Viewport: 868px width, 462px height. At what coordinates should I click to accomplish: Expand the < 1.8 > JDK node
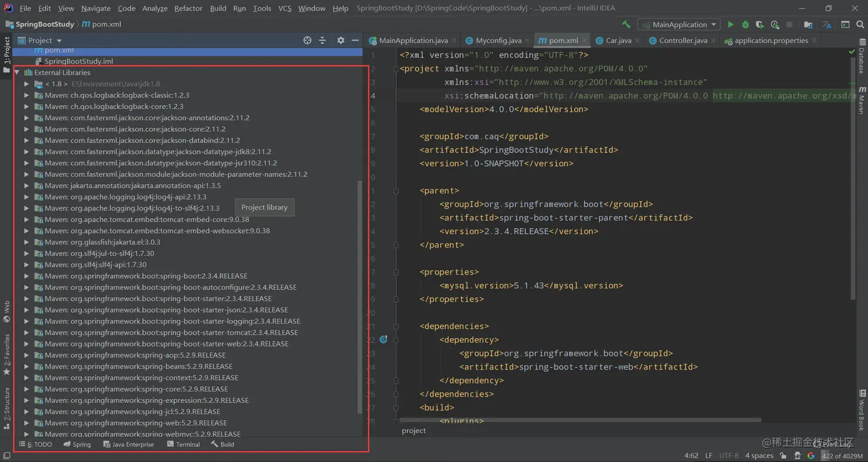tap(26, 84)
